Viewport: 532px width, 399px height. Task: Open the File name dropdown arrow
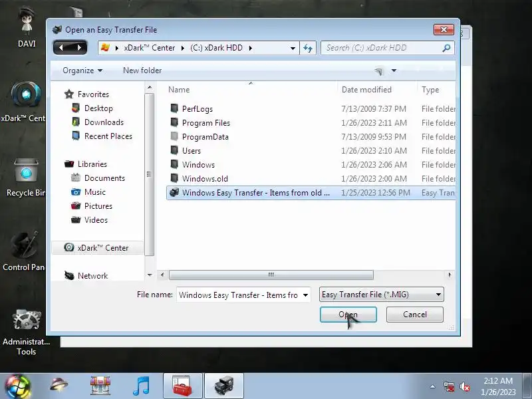305,295
